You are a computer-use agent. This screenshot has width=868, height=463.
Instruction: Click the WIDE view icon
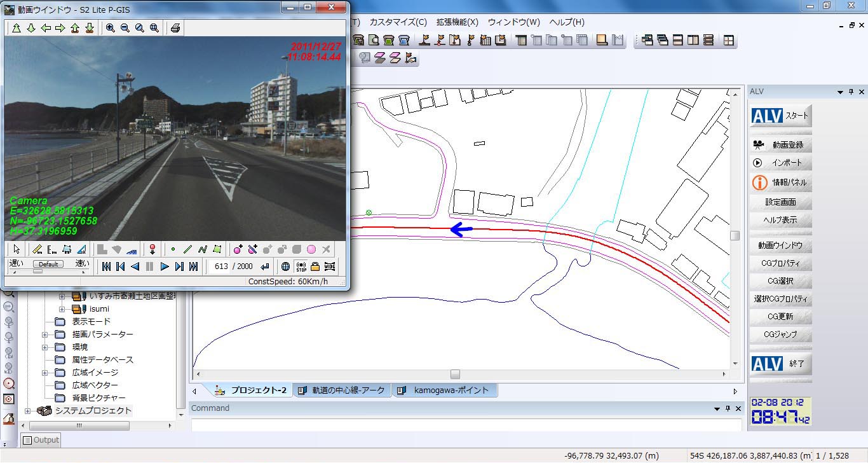330,266
